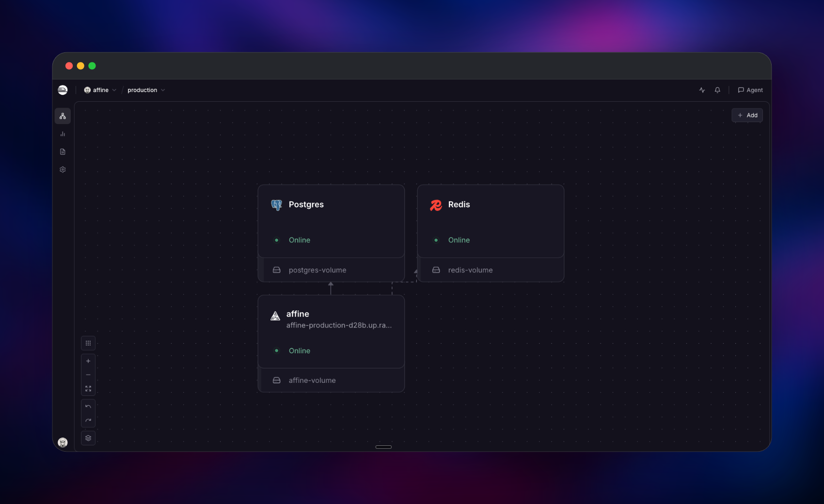Open the production environment dropdown
824x504 pixels.
pos(146,90)
